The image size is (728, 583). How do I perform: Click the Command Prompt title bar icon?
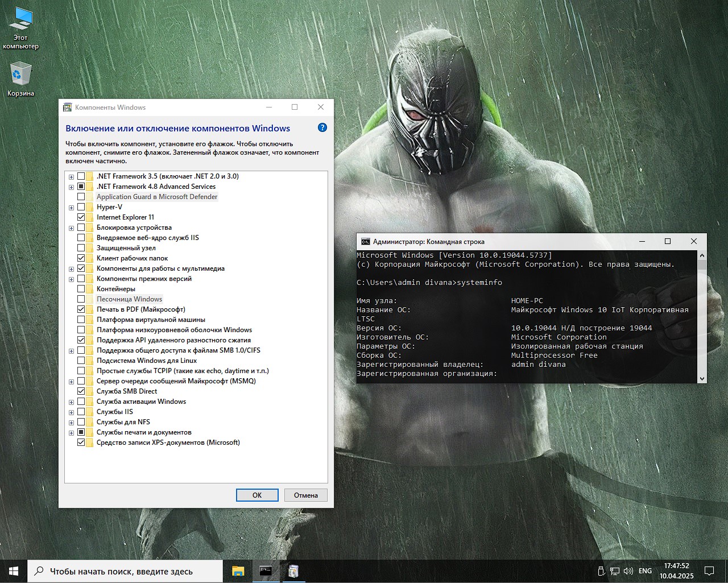[366, 241]
